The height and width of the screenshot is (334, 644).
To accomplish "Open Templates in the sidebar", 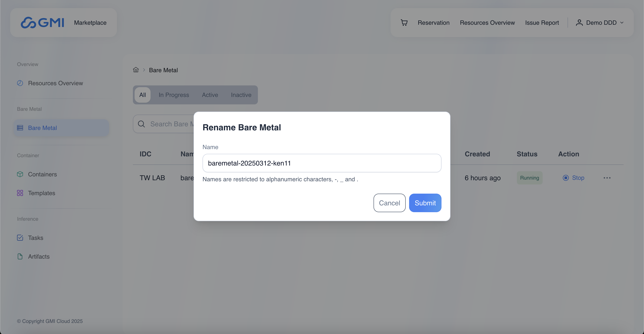I will 42,193.
